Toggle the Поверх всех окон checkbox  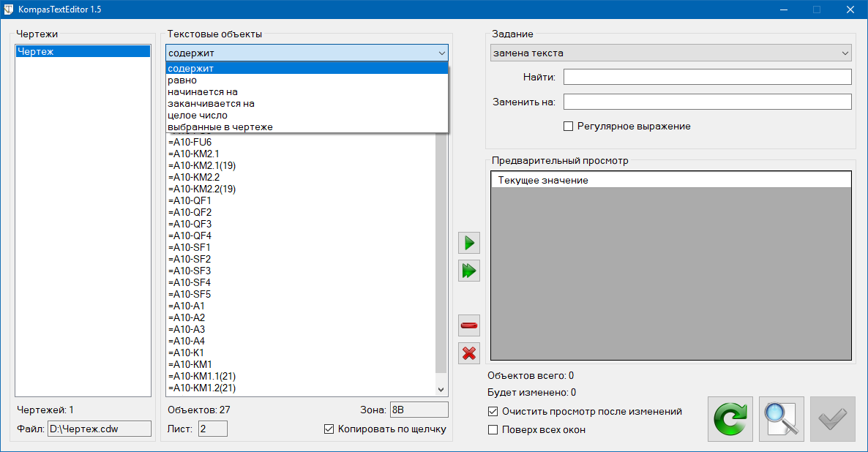click(493, 430)
